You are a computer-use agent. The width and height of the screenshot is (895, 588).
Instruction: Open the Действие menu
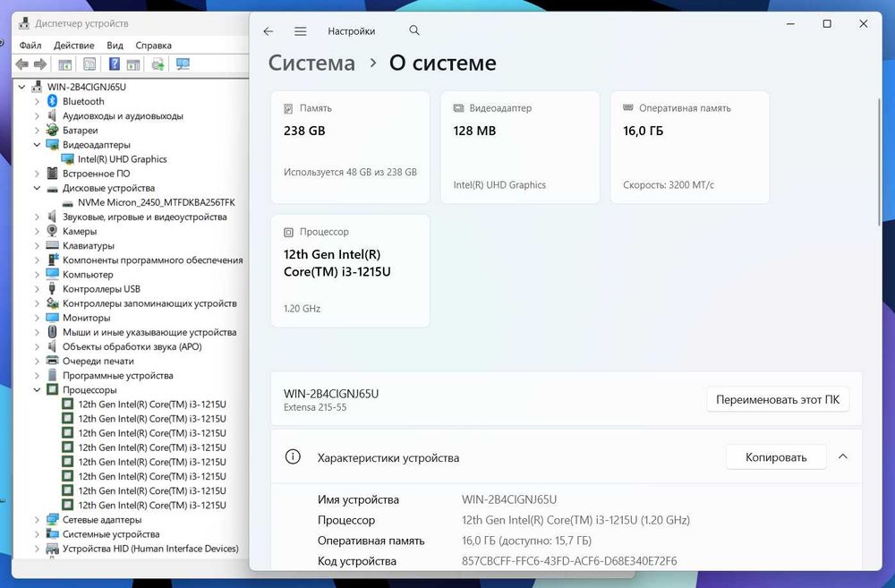[74, 45]
